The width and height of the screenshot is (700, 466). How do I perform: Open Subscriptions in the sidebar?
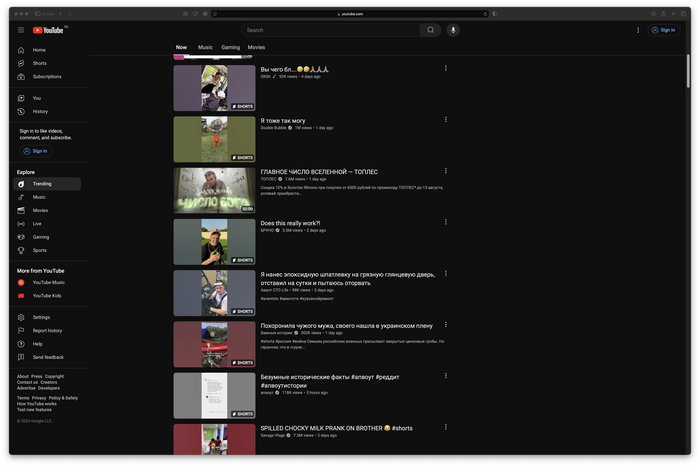[46, 76]
